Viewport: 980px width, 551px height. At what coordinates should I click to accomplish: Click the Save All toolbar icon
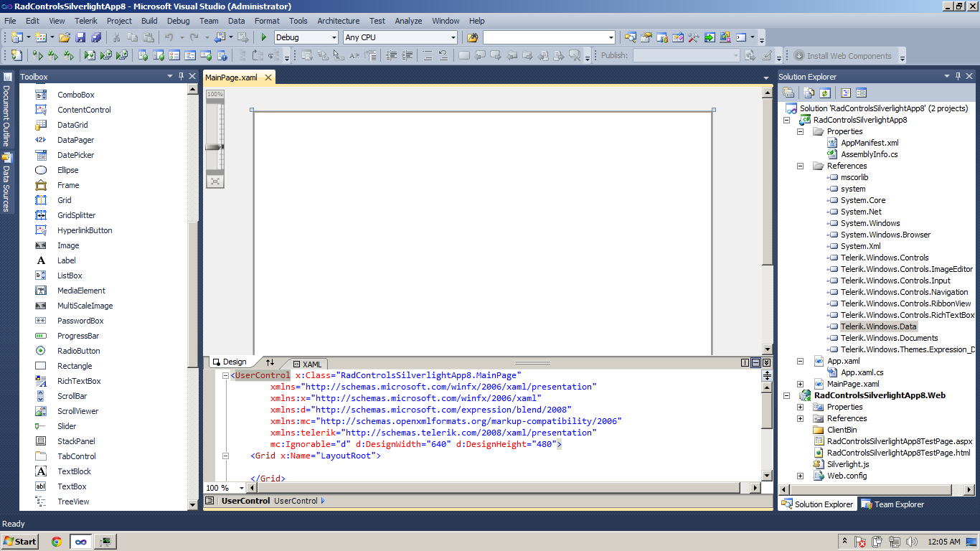point(95,37)
